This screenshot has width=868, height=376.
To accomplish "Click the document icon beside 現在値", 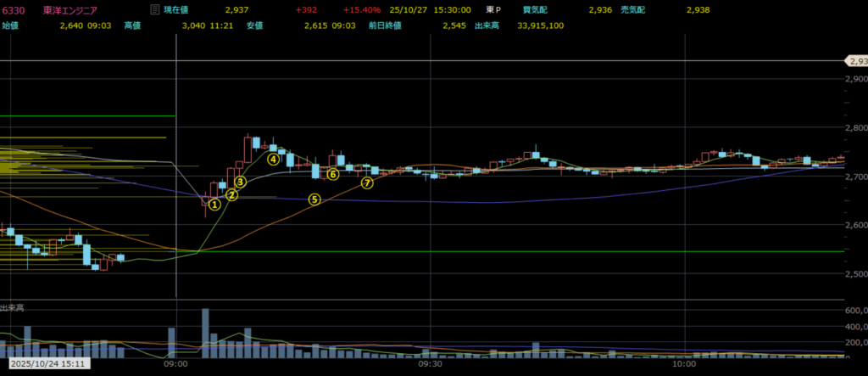I will click(x=153, y=10).
